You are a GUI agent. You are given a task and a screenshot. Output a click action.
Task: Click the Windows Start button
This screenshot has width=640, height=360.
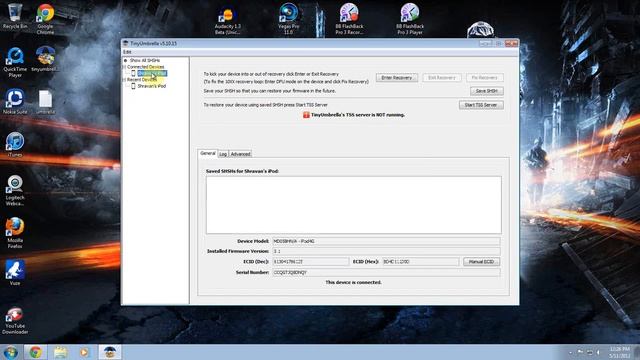11,352
